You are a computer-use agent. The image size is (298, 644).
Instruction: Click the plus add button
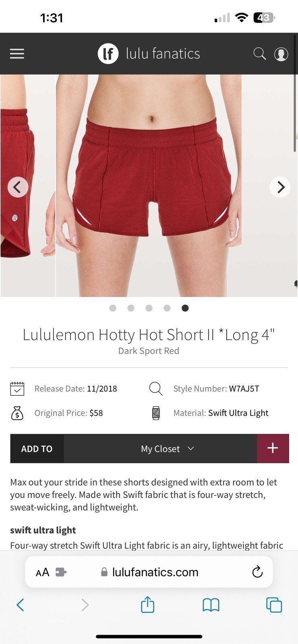pyautogui.click(x=273, y=448)
